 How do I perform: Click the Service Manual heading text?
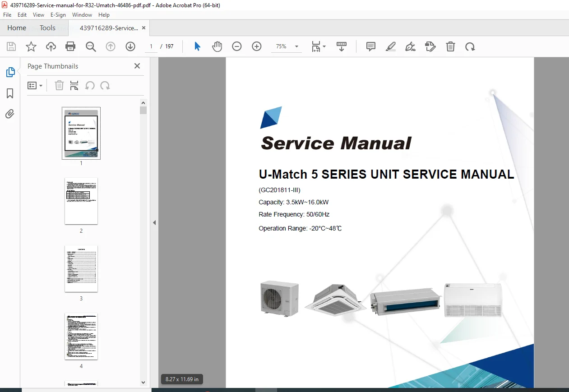point(336,143)
